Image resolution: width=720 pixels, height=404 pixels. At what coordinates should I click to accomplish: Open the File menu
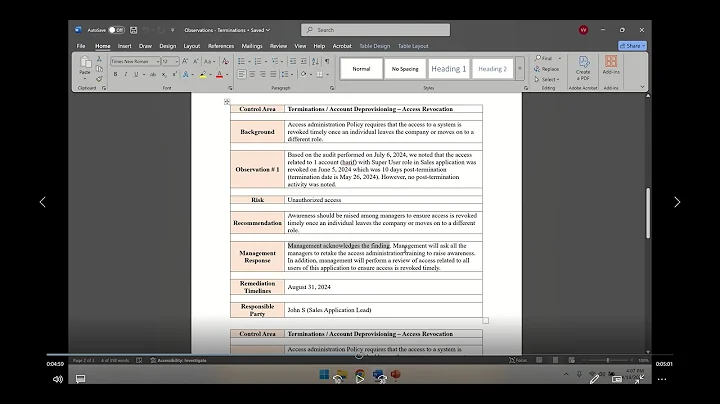(x=81, y=46)
